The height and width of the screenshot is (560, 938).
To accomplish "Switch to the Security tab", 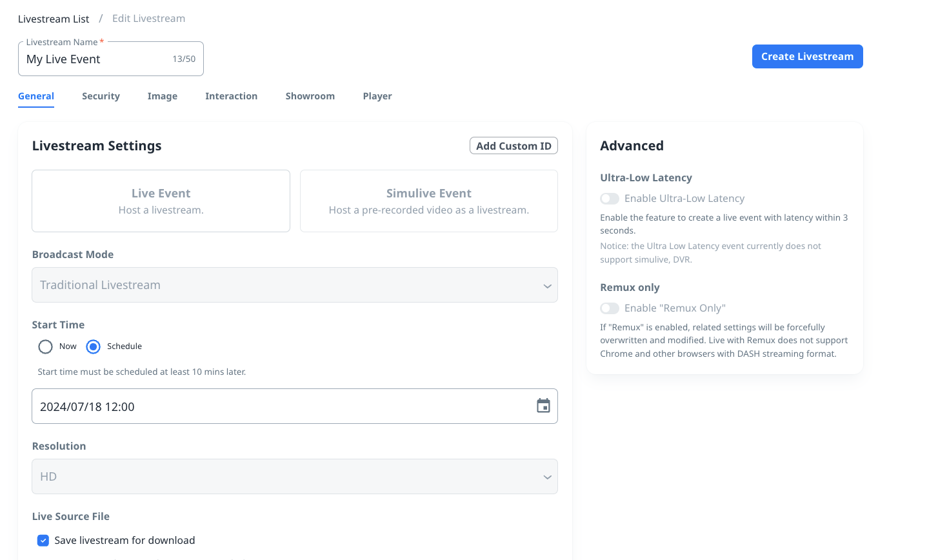I will coord(101,96).
